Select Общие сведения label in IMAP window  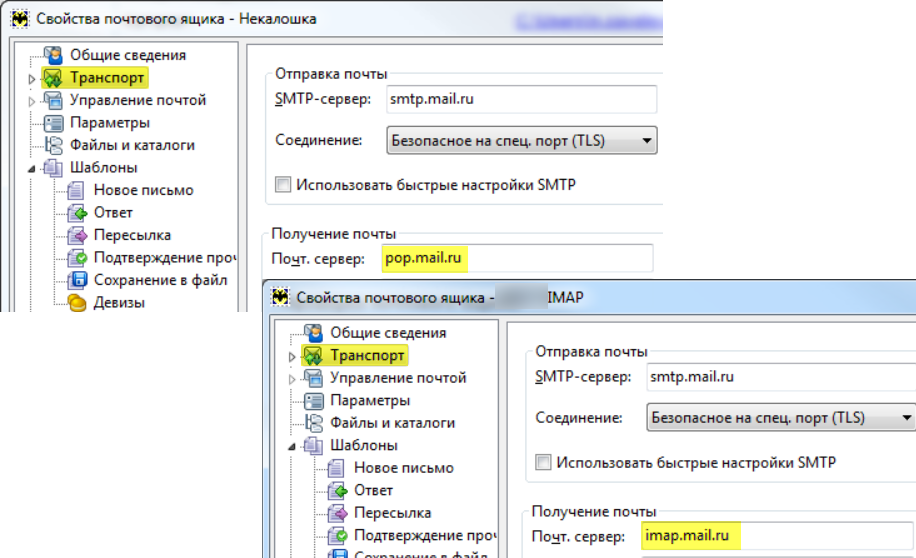[x=388, y=333]
